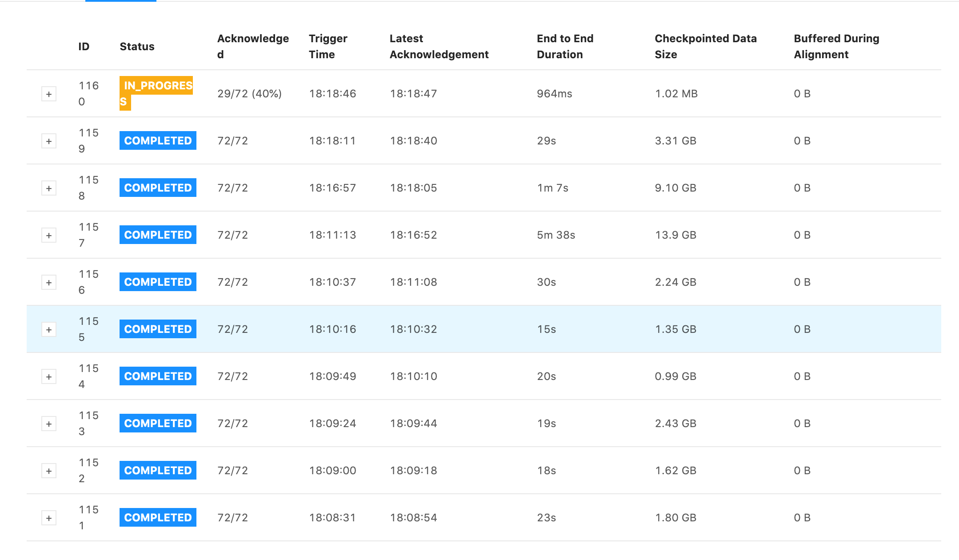The width and height of the screenshot is (959, 560).
Task: Click COMPLETED badge for checkpoint 1159
Action: pyautogui.click(x=158, y=141)
